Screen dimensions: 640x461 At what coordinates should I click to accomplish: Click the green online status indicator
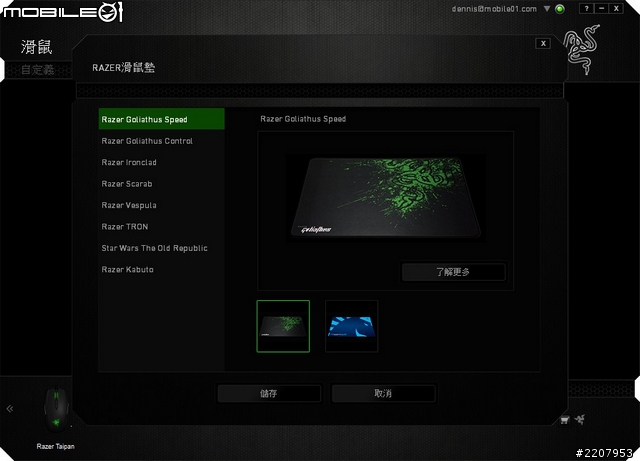point(560,9)
